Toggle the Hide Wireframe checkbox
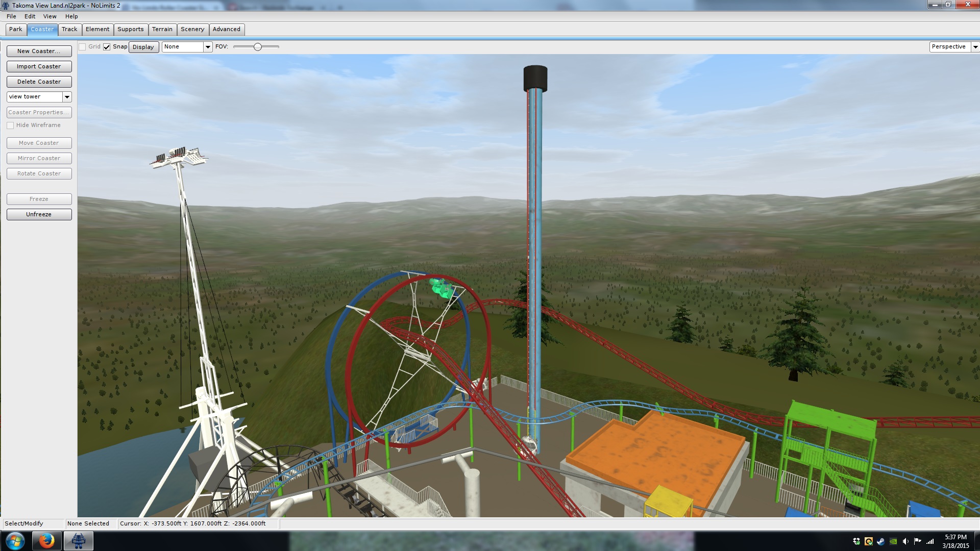 click(10, 126)
